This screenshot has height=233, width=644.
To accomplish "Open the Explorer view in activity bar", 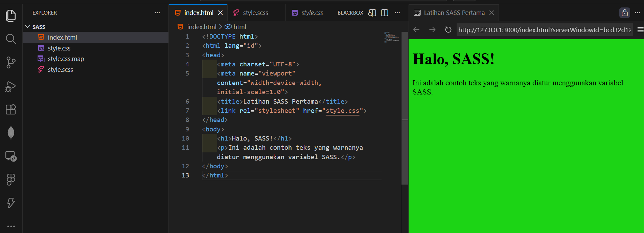I will click(11, 16).
